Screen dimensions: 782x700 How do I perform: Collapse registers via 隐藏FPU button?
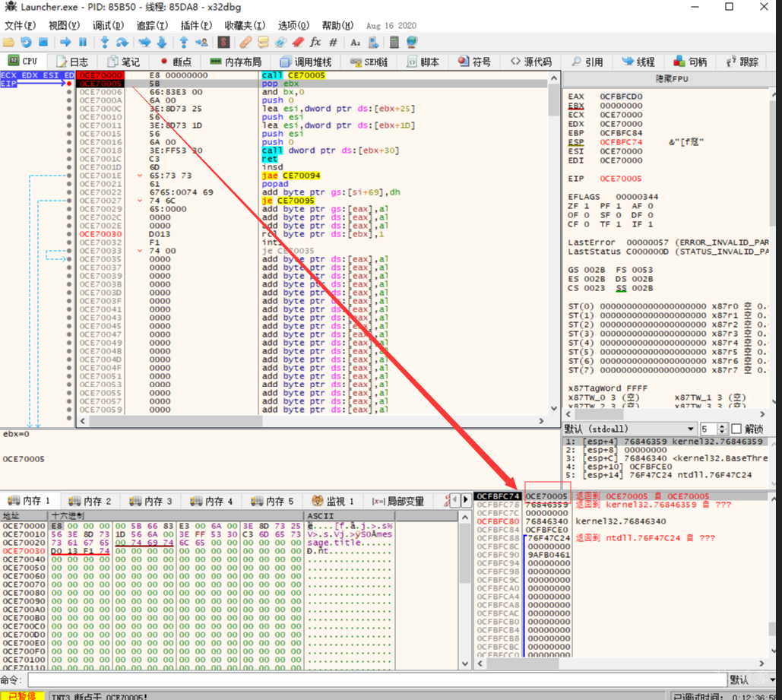coord(671,79)
